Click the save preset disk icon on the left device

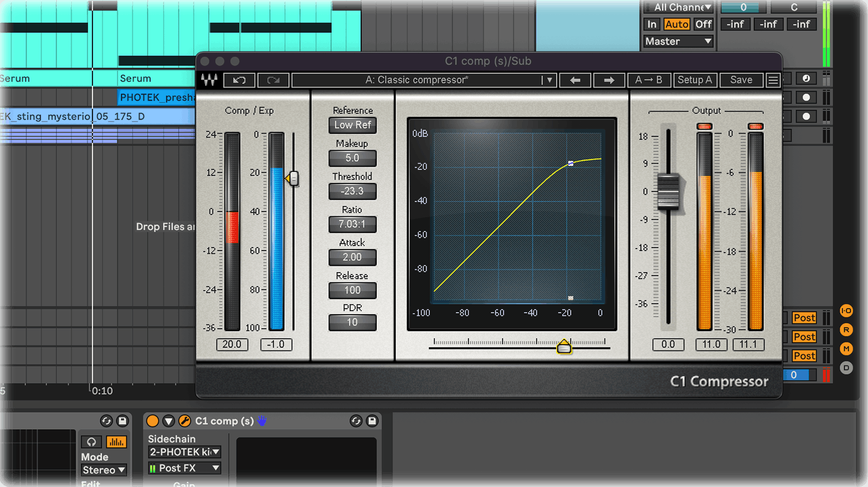(x=122, y=421)
